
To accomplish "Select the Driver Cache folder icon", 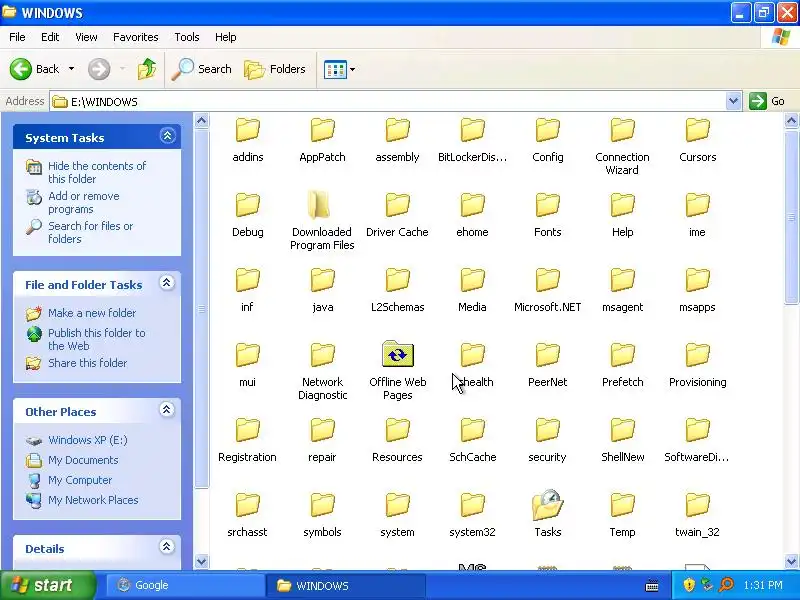I will click(397, 205).
